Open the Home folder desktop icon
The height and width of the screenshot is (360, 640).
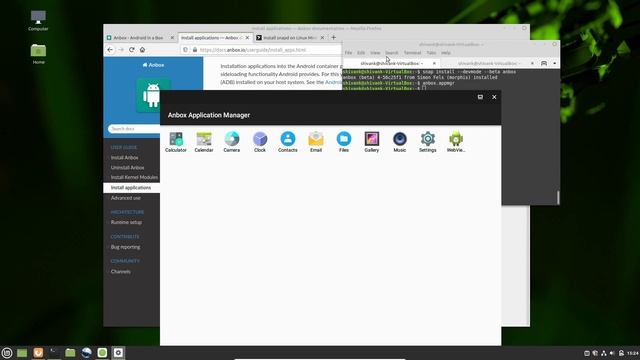(38, 54)
